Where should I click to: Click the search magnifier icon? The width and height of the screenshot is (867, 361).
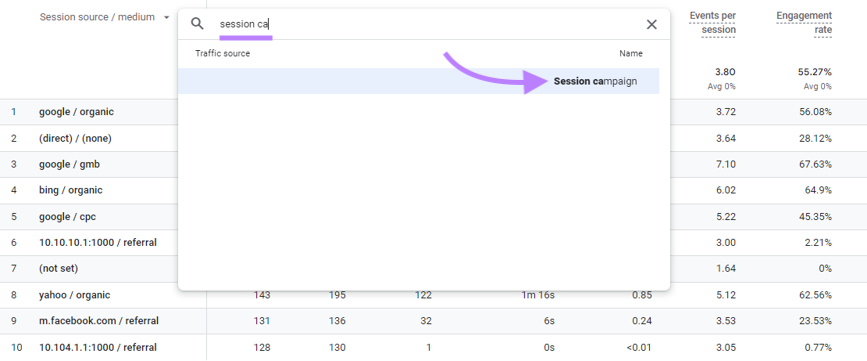pos(197,24)
